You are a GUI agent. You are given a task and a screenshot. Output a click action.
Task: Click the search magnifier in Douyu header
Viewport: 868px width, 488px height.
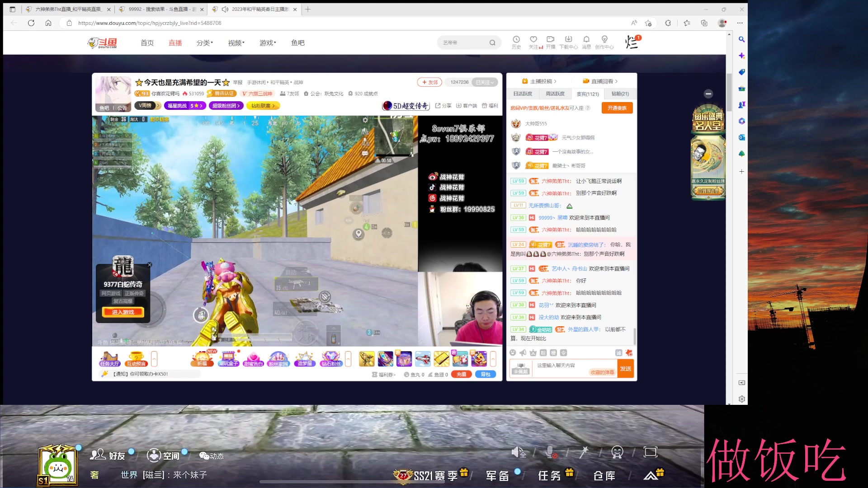click(492, 42)
